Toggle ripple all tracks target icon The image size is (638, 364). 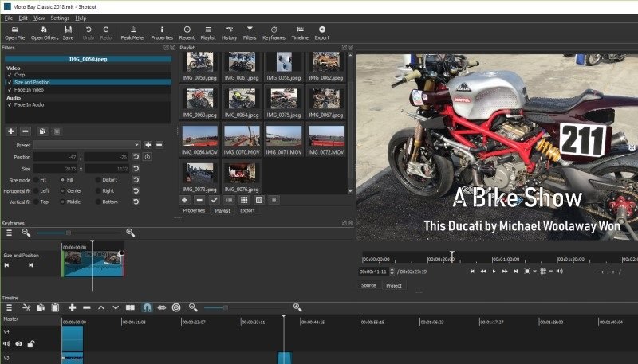(176, 307)
